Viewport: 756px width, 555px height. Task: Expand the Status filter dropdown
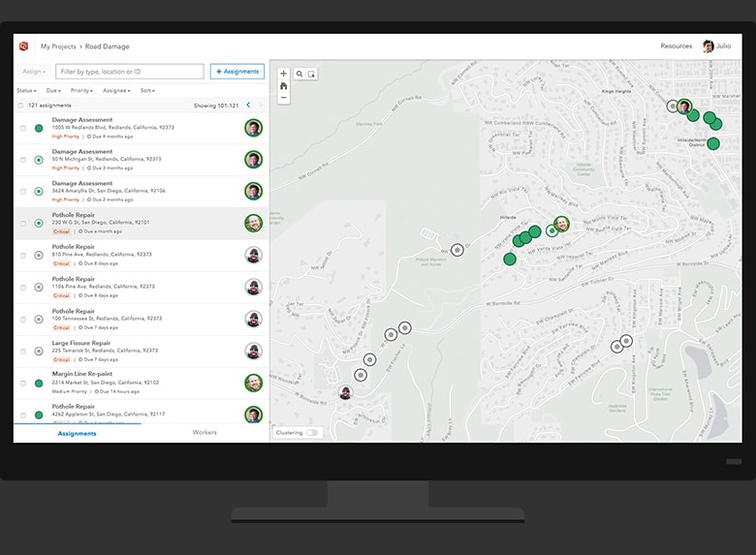[27, 90]
